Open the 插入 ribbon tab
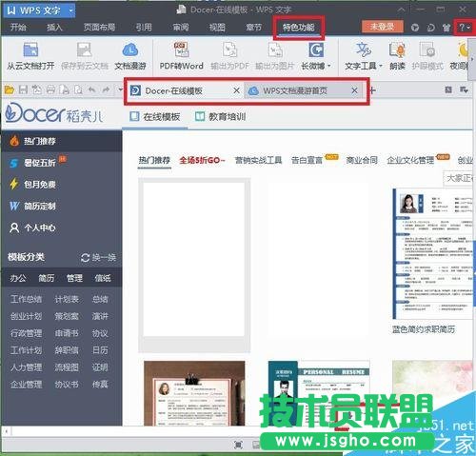Viewport: 476px width, 456px height. coord(54,27)
